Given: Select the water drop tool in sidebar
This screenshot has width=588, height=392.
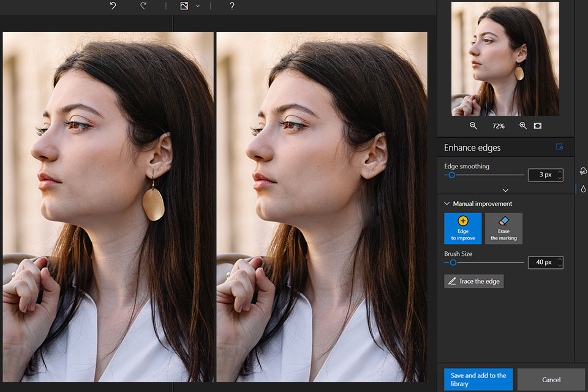Looking at the screenshot, I should tap(582, 189).
